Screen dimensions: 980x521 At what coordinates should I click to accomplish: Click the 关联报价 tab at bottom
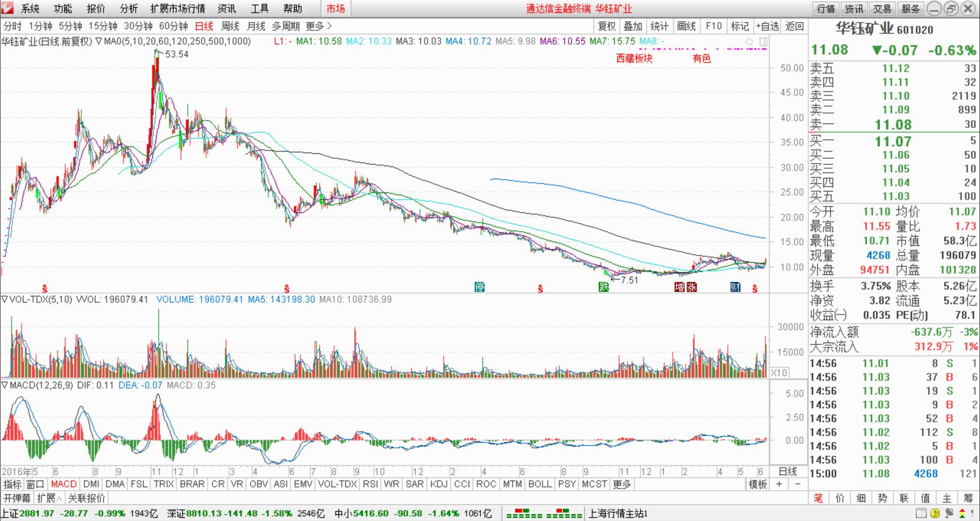click(87, 498)
